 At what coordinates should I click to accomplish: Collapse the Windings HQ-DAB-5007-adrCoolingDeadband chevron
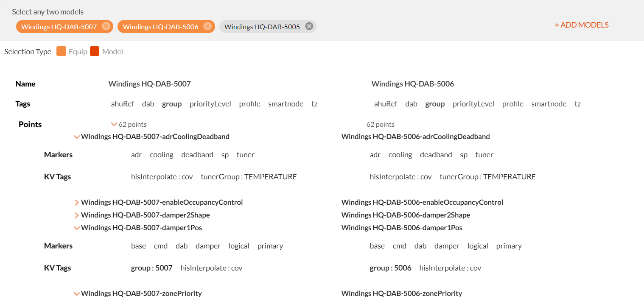click(x=76, y=137)
